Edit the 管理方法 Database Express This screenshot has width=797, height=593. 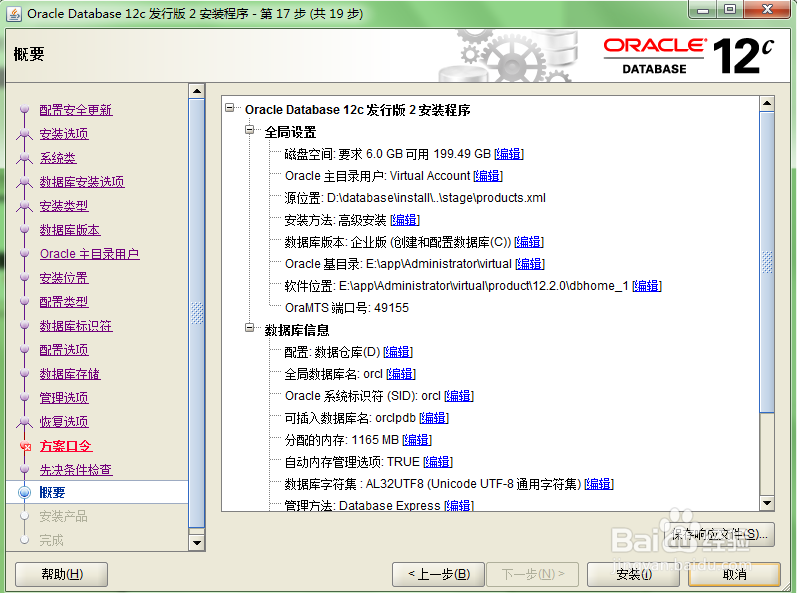click(459, 506)
